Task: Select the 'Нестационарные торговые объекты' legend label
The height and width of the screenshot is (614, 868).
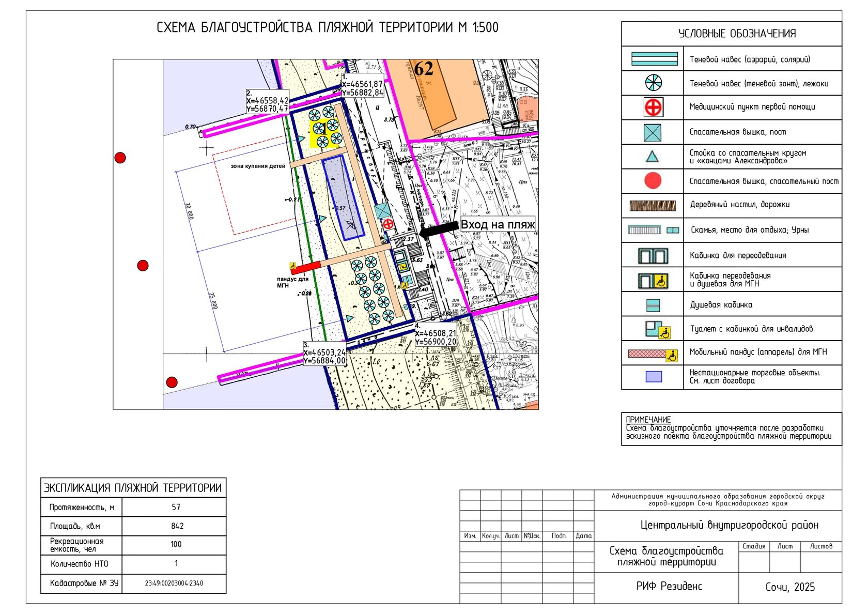Action: click(754, 373)
